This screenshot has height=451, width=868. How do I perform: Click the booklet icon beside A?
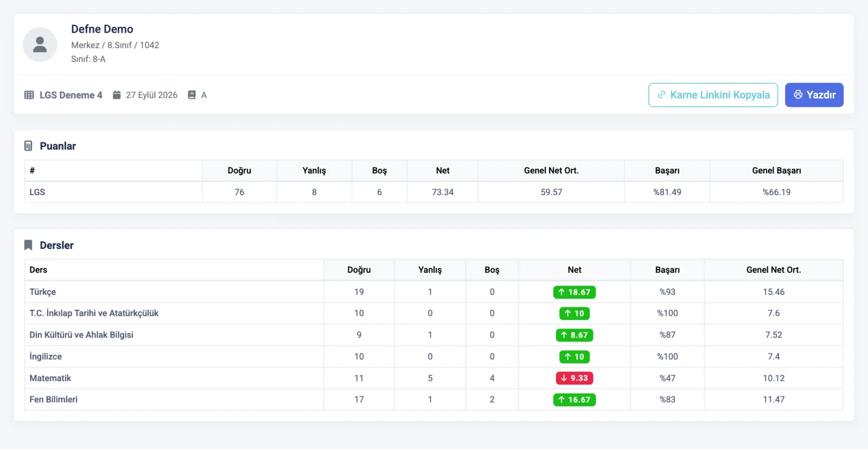coord(192,95)
